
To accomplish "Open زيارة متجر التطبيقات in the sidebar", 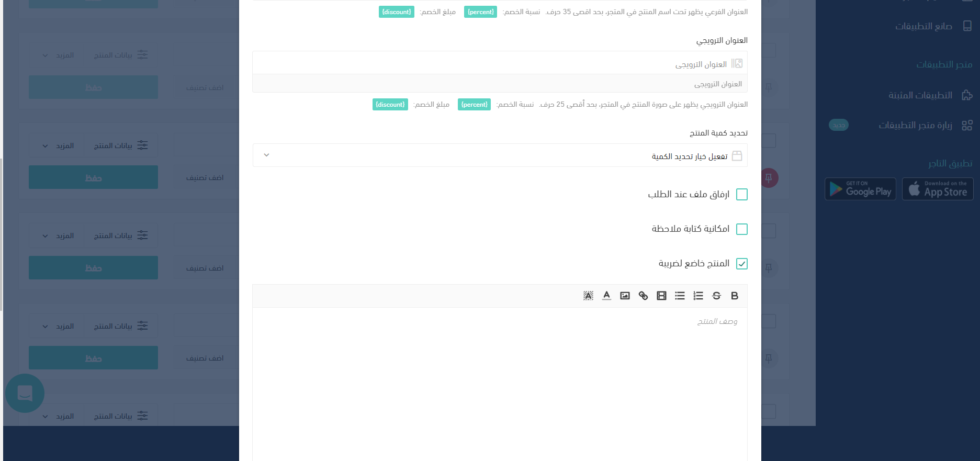I will 915,125.
